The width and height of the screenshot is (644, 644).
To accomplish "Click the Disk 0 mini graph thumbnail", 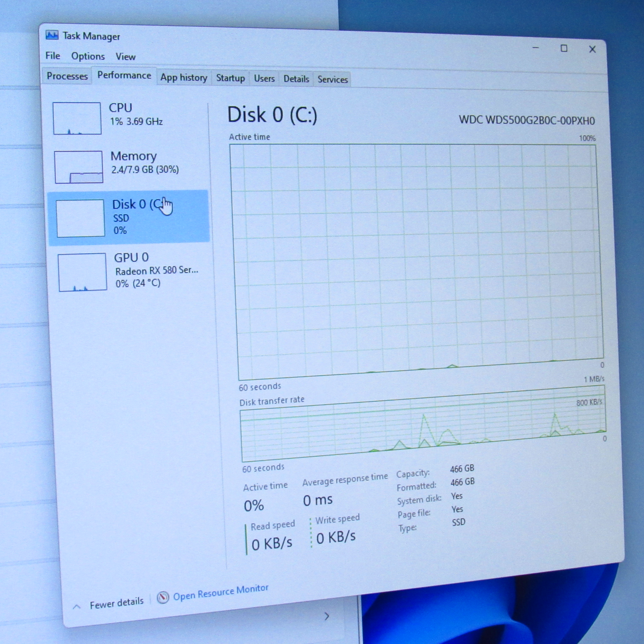I will (x=80, y=218).
